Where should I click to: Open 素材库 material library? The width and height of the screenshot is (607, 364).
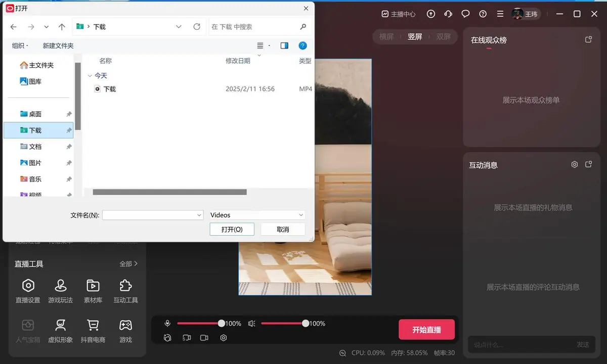(93, 291)
